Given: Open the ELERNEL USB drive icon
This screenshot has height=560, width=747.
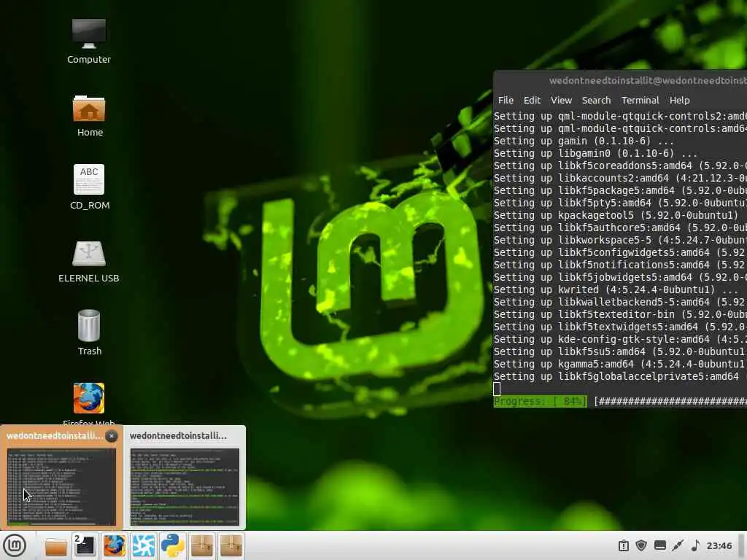Looking at the screenshot, I should (x=88, y=262).
